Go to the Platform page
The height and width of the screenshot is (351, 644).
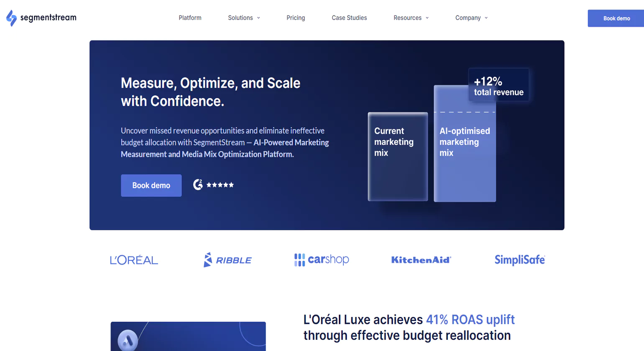point(190,18)
